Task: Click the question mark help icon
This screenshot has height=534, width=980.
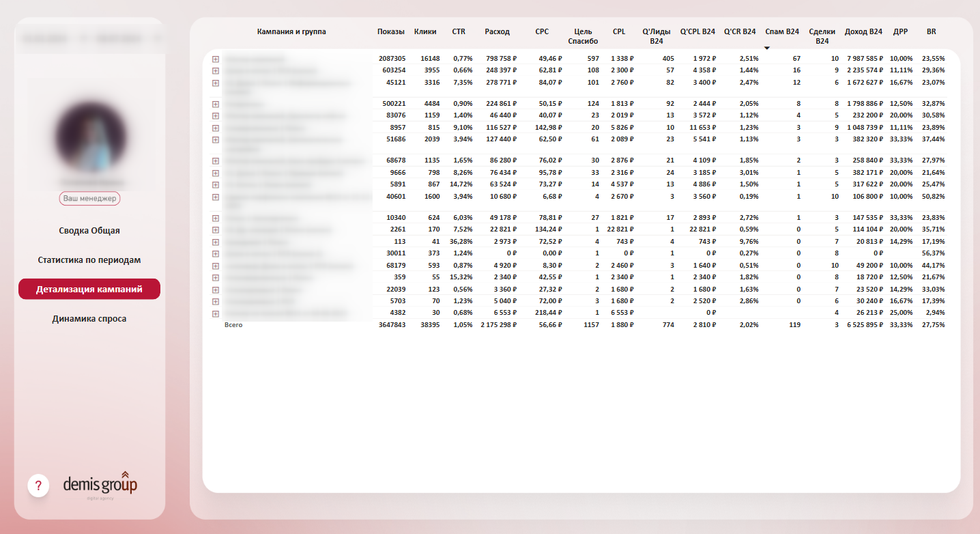Action: pyautogui.click(x=38, y=486)
